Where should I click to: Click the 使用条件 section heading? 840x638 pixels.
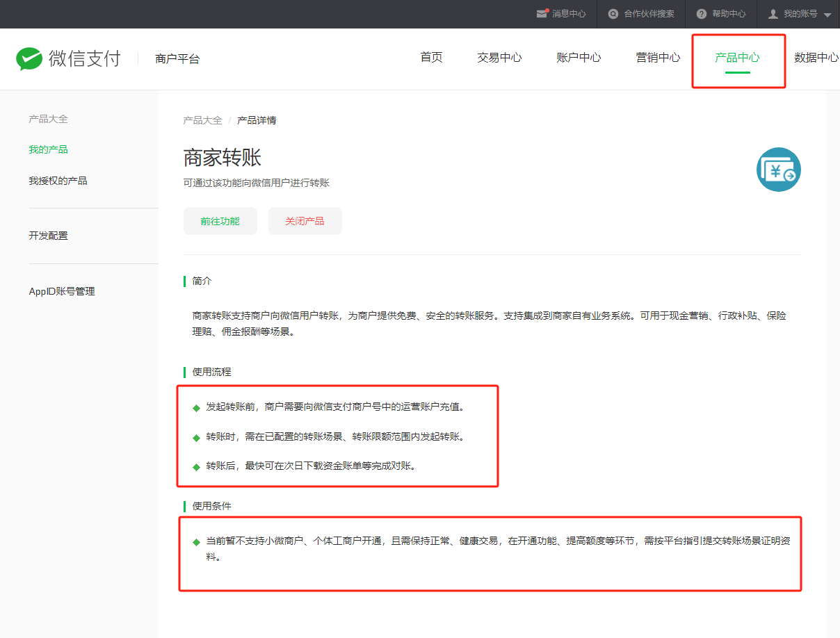click(x=211, y=506)
